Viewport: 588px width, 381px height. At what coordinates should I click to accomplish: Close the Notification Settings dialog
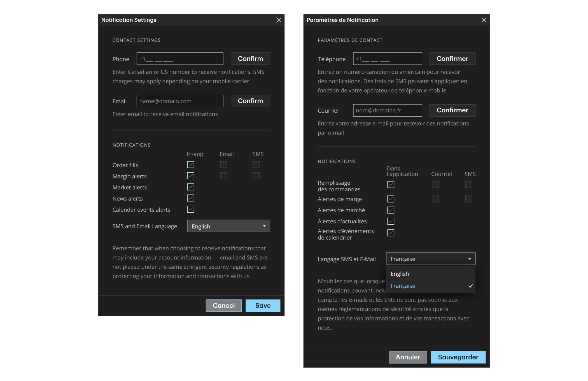click(279, 20)
